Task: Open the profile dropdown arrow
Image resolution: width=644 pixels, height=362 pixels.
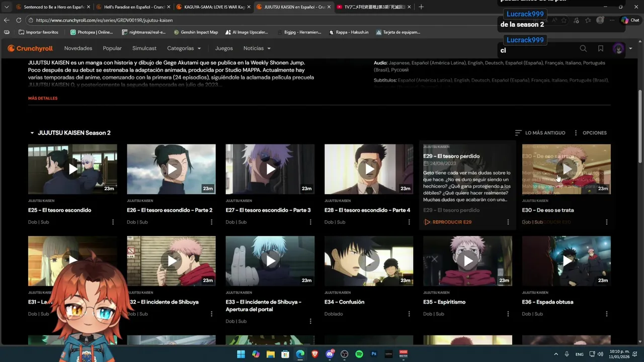Action: [x=630, y=49]
